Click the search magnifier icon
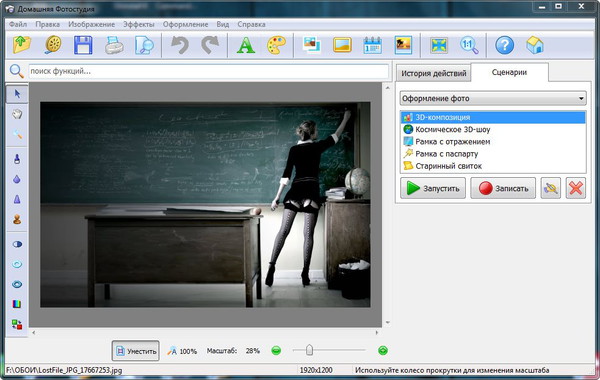The height and width of the screenshot is (380, 600). 16,71
